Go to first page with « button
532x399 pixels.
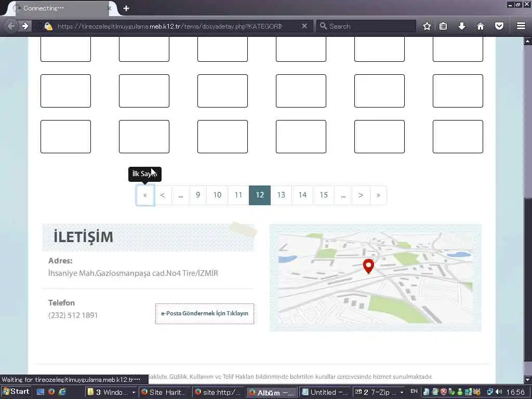pyautogui.click(x=145, y=195)
